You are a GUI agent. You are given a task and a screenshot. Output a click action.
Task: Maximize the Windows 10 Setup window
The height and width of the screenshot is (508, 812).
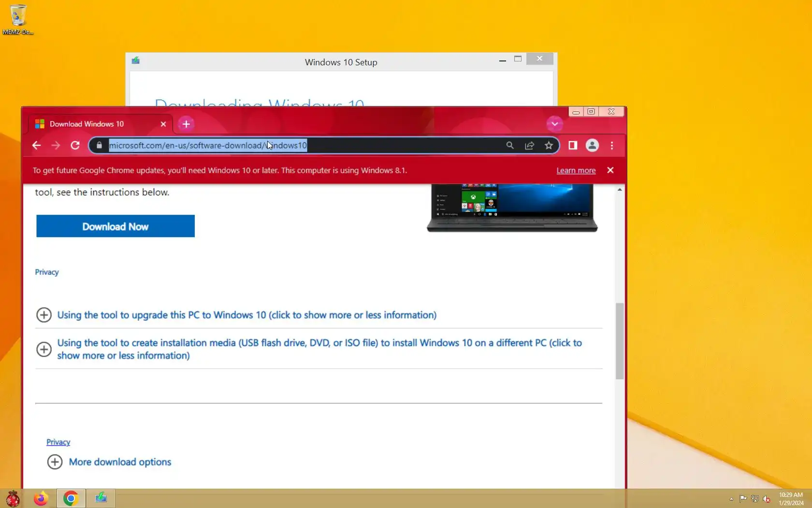518,59
